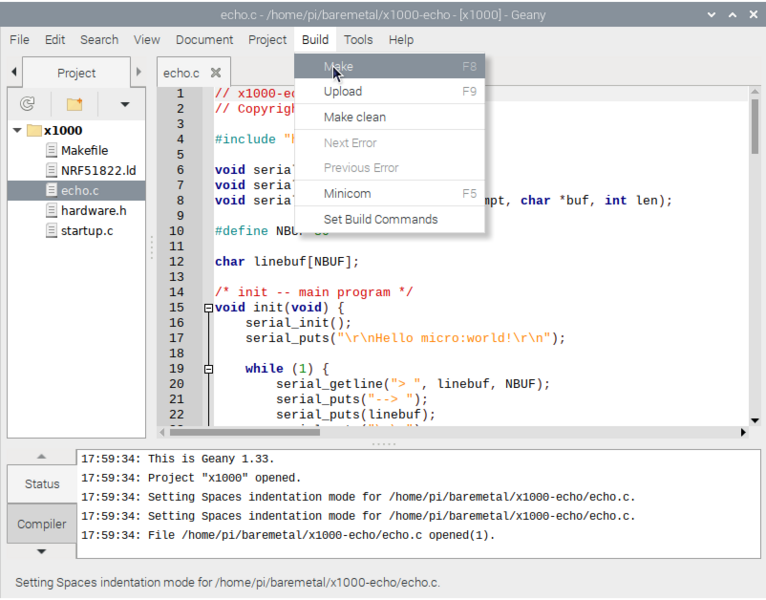Open the Project menu
The width and height of the screenshot is (766, 600).
click(x=267, y=40)
